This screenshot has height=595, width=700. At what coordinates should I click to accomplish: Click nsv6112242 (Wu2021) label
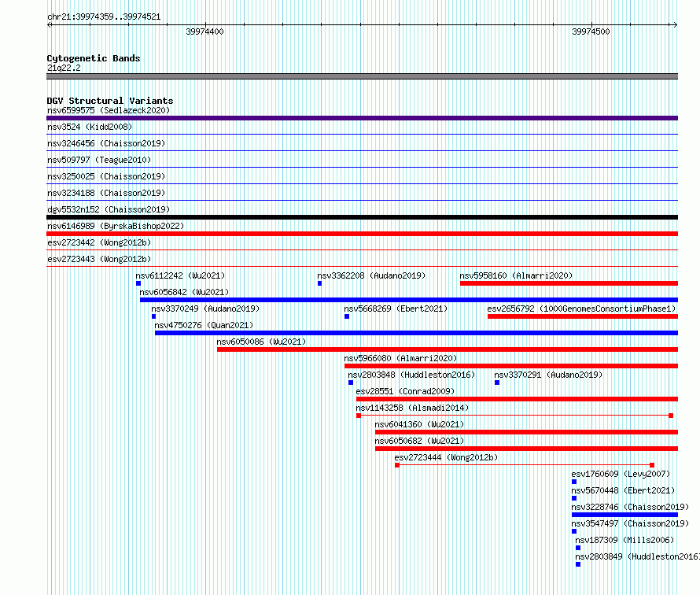(x=180, y=275)
